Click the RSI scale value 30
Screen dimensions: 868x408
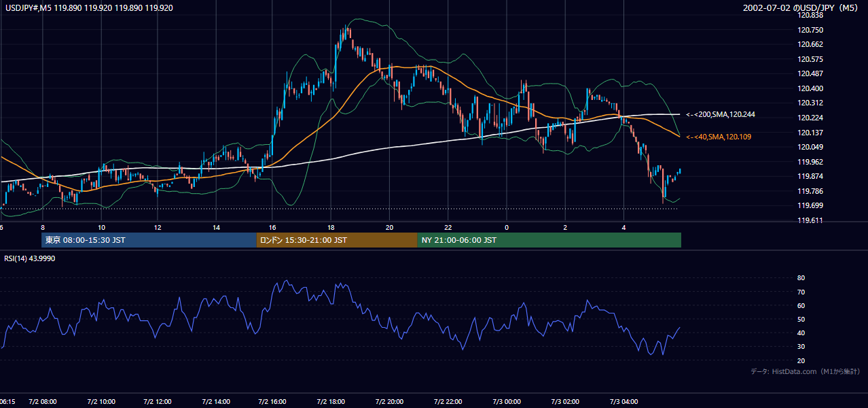coord(801,347)
